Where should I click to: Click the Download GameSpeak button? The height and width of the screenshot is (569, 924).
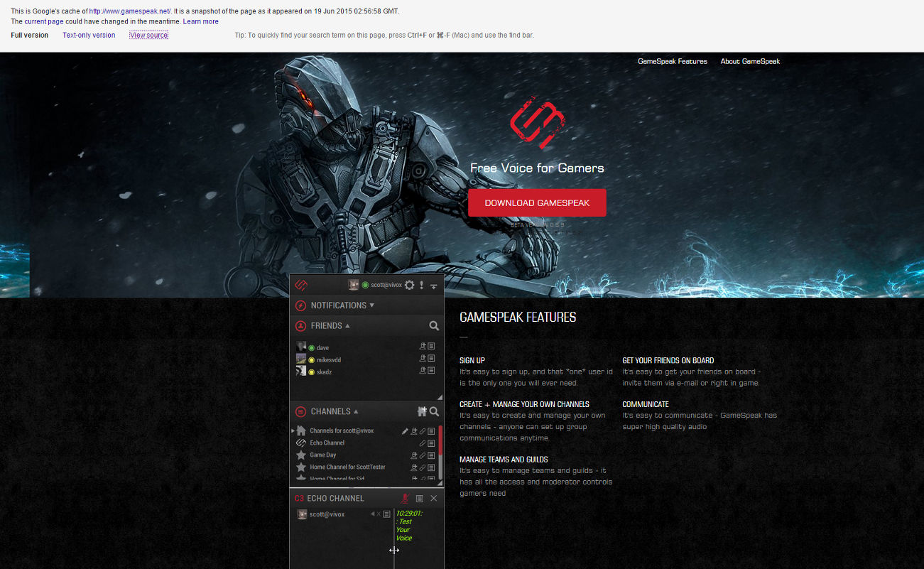point(537,202)
